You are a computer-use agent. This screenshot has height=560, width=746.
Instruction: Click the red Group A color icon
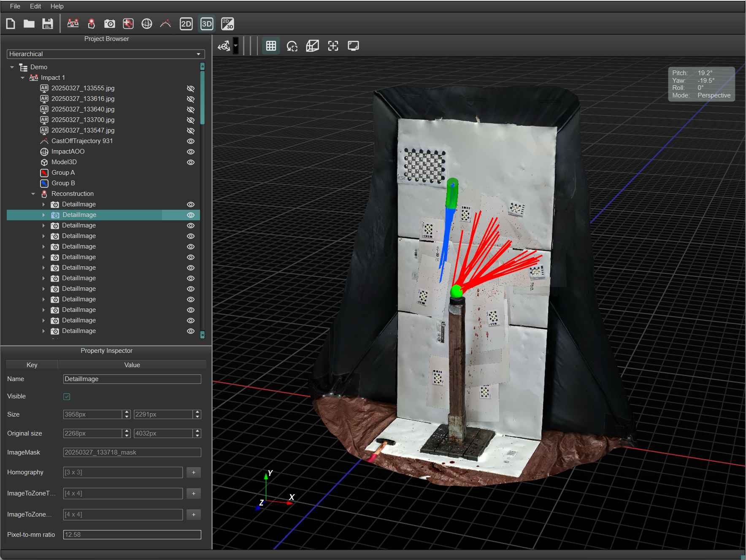click(x=44, y=173)
